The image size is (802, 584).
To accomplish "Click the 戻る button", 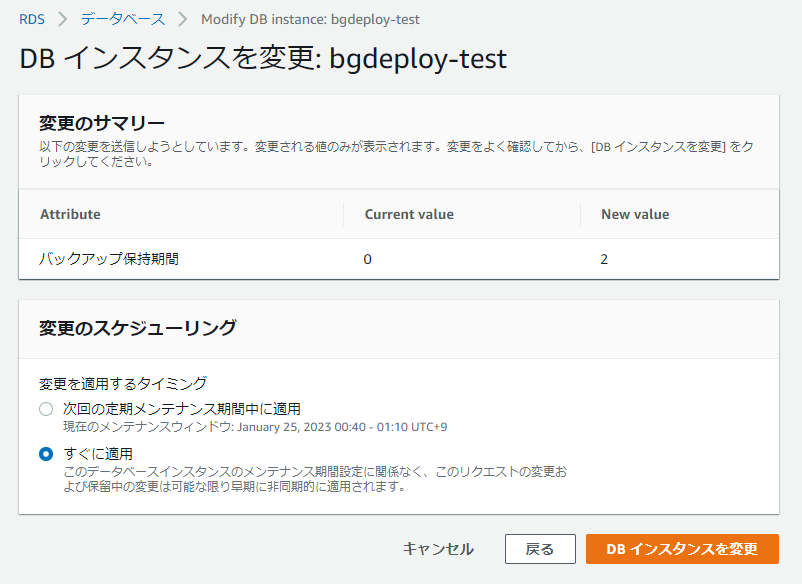I will coord(540,549).
